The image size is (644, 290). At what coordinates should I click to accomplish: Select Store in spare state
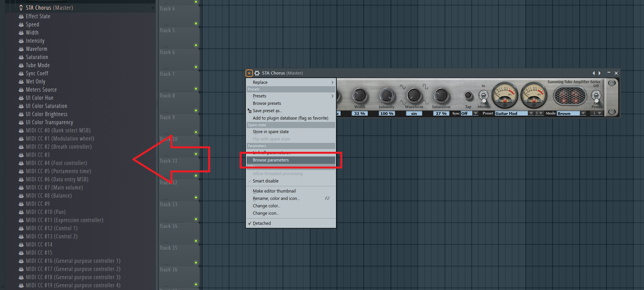(x=291, y=132)
